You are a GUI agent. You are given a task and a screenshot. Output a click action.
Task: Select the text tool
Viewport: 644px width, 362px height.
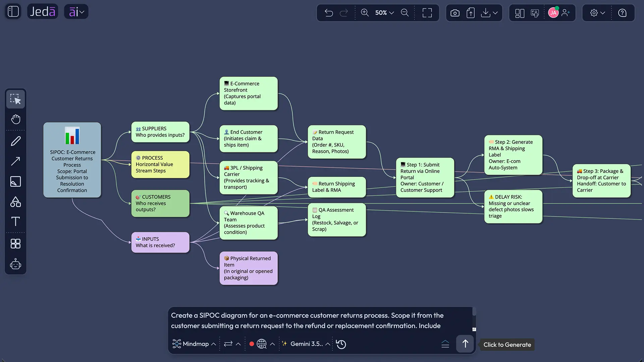[x=15, y=221]
